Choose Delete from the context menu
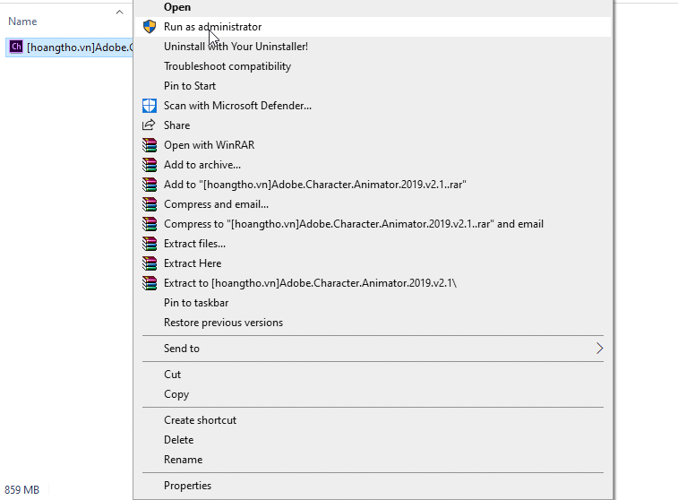Viewport: 678px width, 500px height. (x=373, y=440)
